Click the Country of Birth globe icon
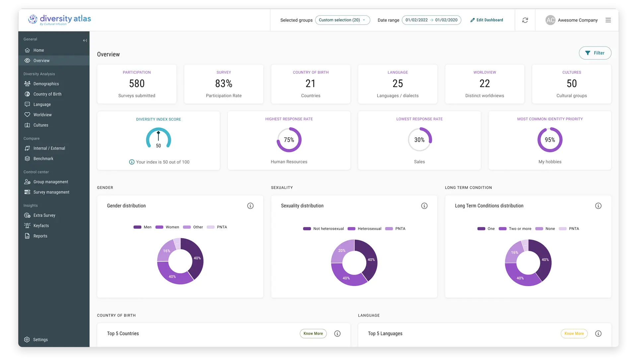 (27, 94)
